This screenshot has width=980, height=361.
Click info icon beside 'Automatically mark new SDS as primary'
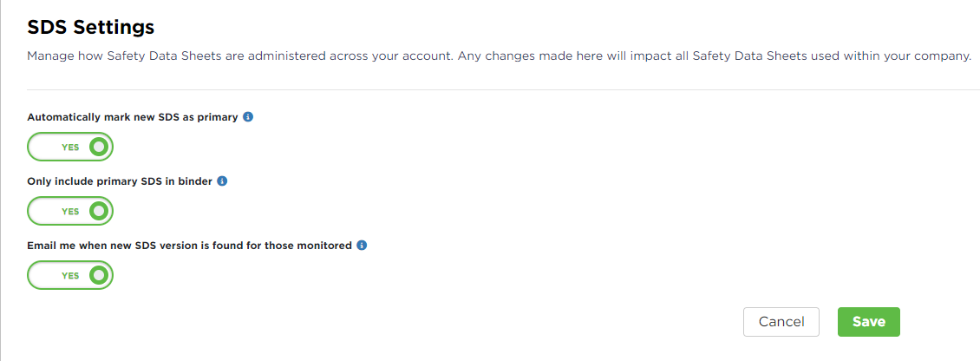[248, 117]
